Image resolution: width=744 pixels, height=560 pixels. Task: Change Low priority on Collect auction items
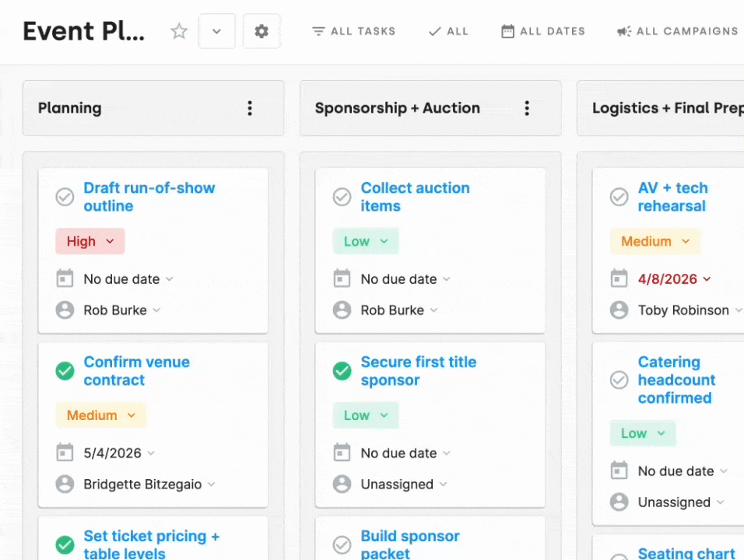pyautogui.click(x=366, y=241)
